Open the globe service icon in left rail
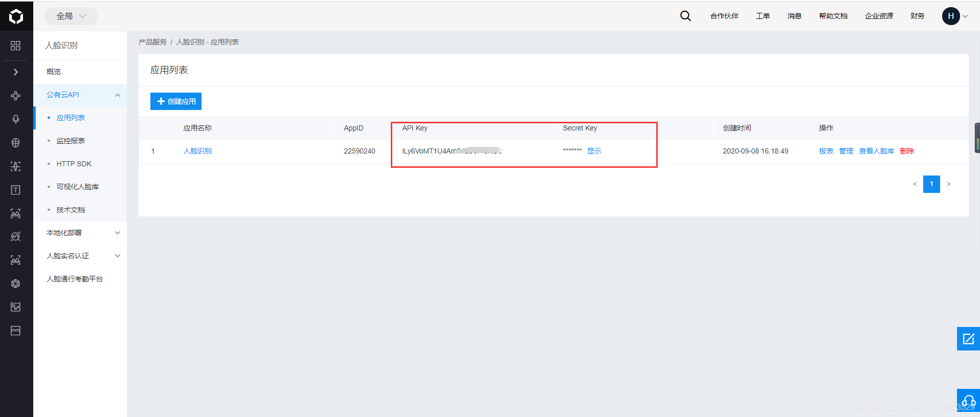Screen dimensions: 980x417 pos(16,143)
